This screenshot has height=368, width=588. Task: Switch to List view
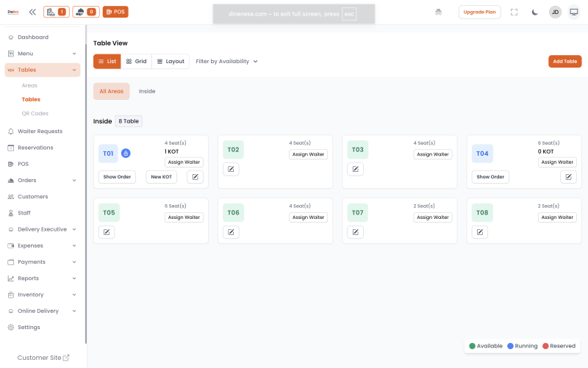(x=107, y=62)
